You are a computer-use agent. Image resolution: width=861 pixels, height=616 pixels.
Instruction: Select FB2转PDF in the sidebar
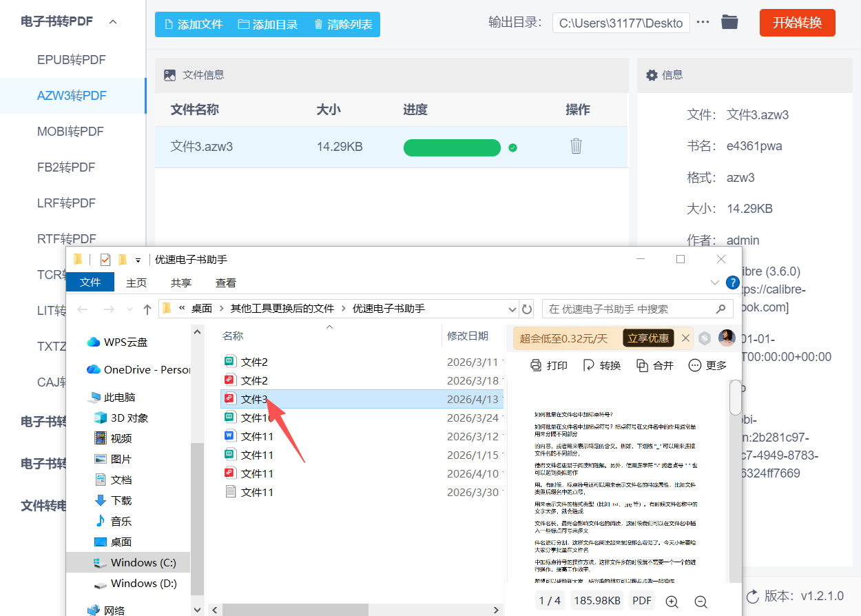(x=72, y=167)
